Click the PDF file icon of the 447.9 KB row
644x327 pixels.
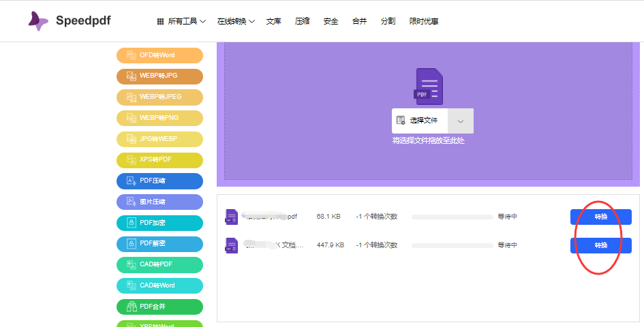231,245
